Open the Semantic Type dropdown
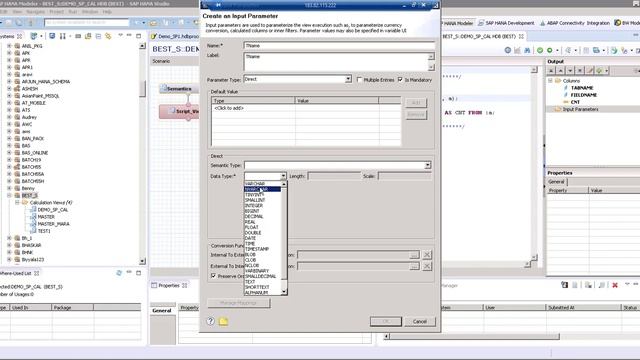The image size is (640, 360). click(427, 165)
